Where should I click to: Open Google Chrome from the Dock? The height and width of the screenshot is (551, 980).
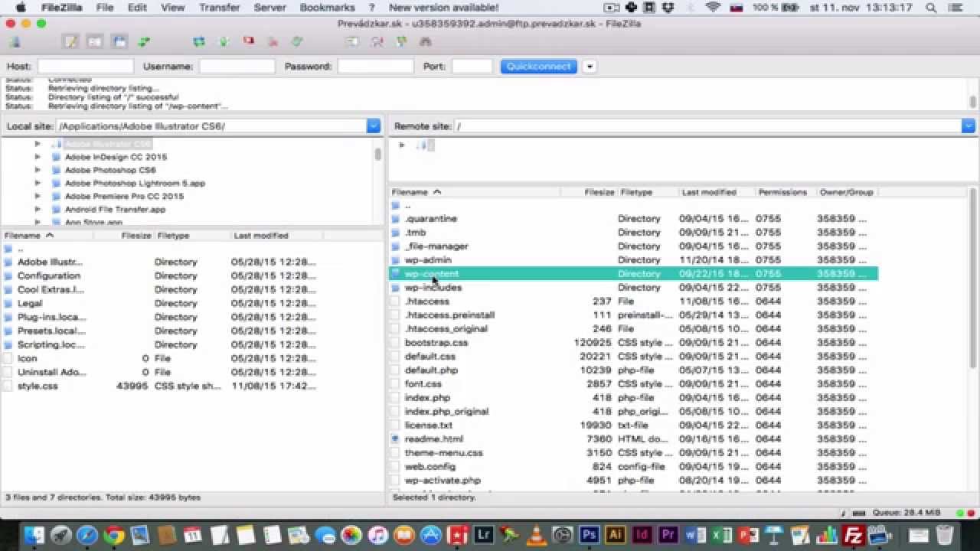point(114,535)
